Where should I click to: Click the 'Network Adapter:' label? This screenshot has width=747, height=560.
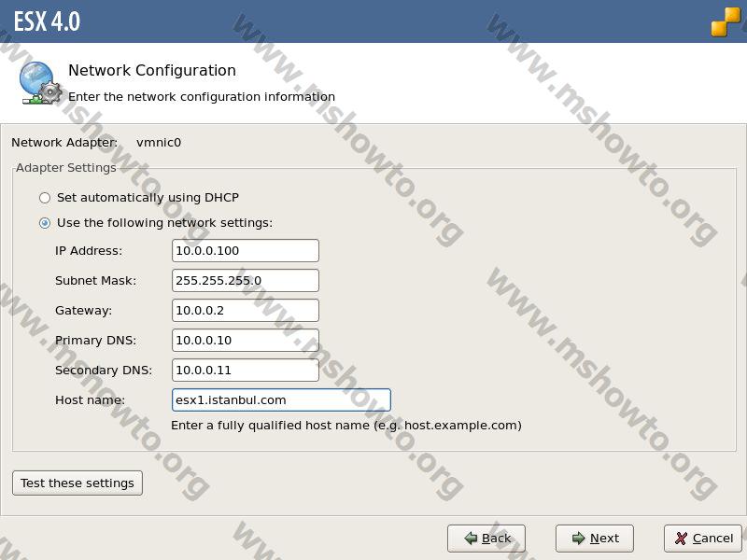(x=64, y=143)
